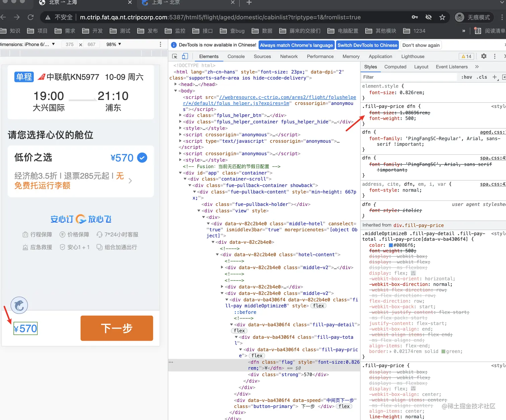Open device toolbar more options menu

pyautogui.click(x=160, y=44)
